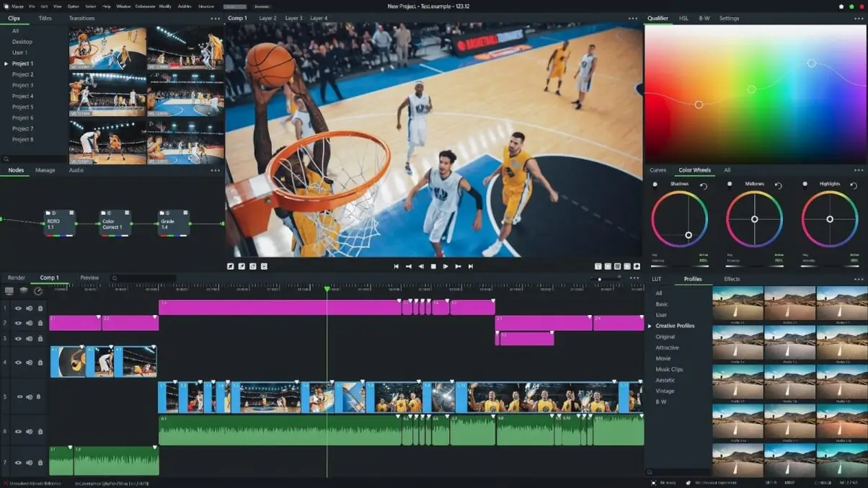Click the timeline stopwatch icon

coord(37,291)
